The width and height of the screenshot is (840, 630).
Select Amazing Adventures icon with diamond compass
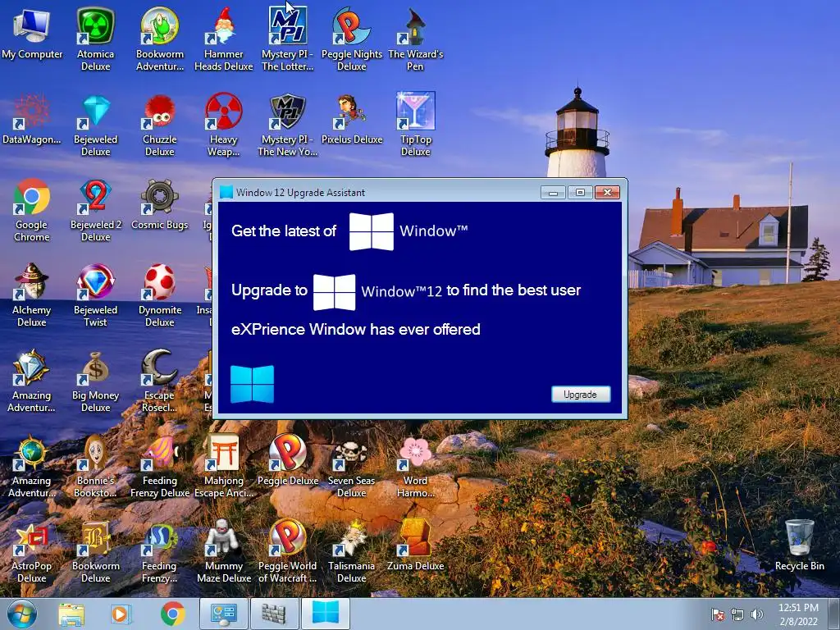[32, 381]
